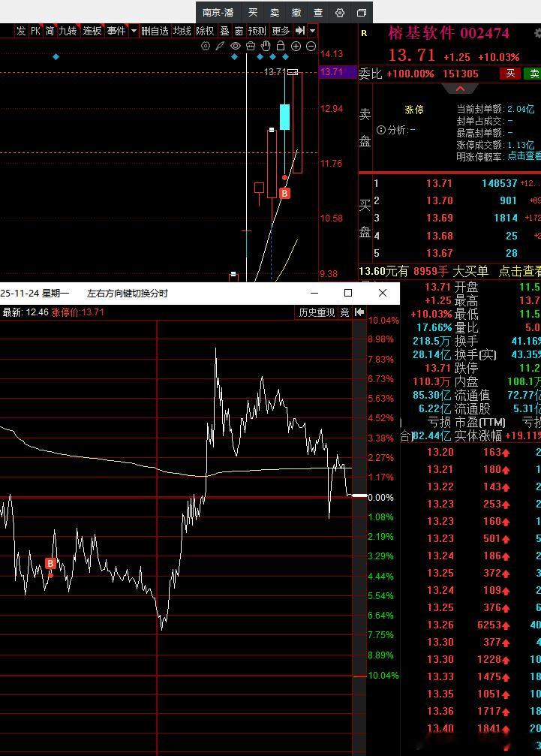541x756 pixels.
Task: Click the 简 toolbar button
Action: (50, 31)
